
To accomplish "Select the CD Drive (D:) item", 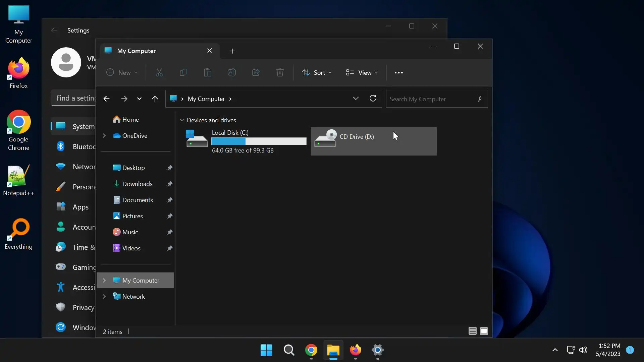I will 373,141.
